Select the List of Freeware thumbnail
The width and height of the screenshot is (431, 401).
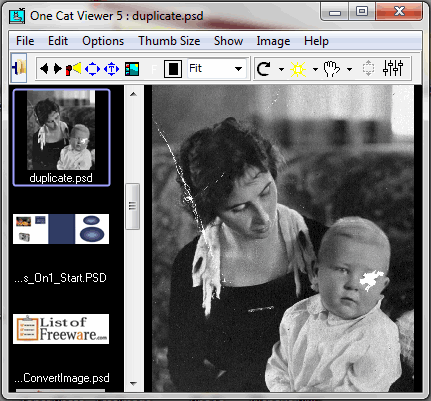pos(61,329)
